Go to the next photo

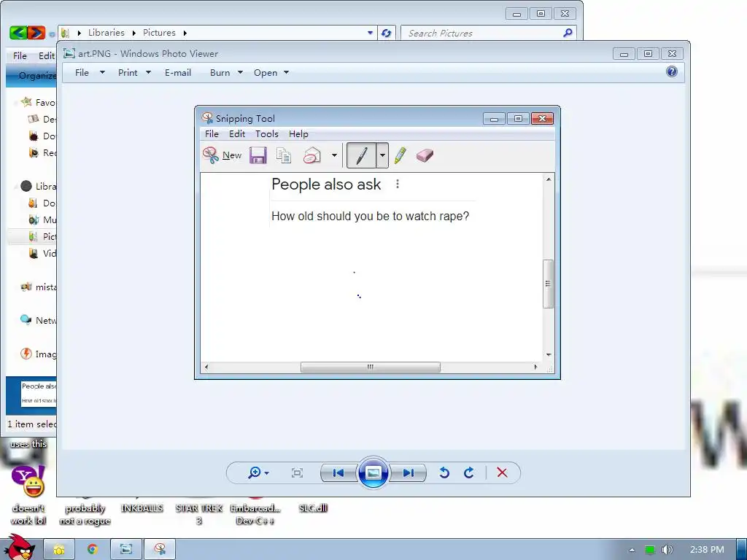pos(408,472)
